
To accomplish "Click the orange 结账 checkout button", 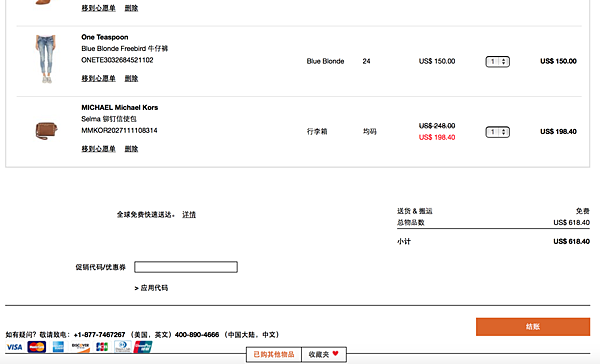I will click(533, 326).
